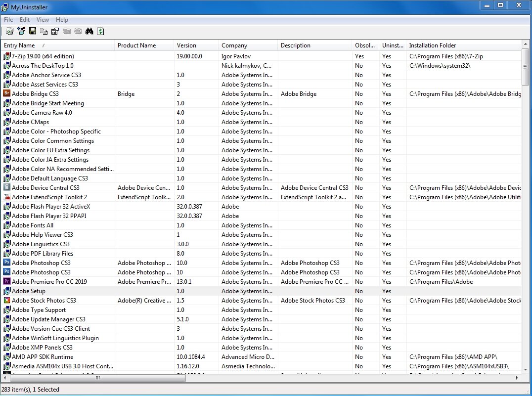
Task: Sort by the Version column header
Action: (196, 45)
